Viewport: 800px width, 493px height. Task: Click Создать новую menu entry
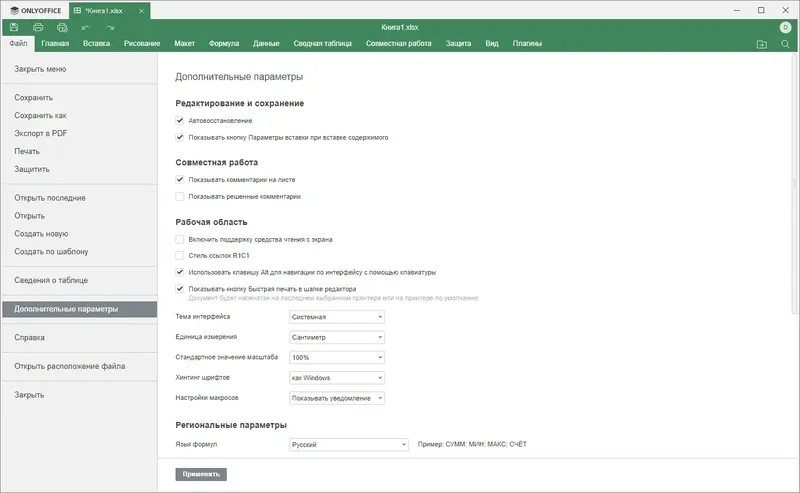tap(80, 233)
